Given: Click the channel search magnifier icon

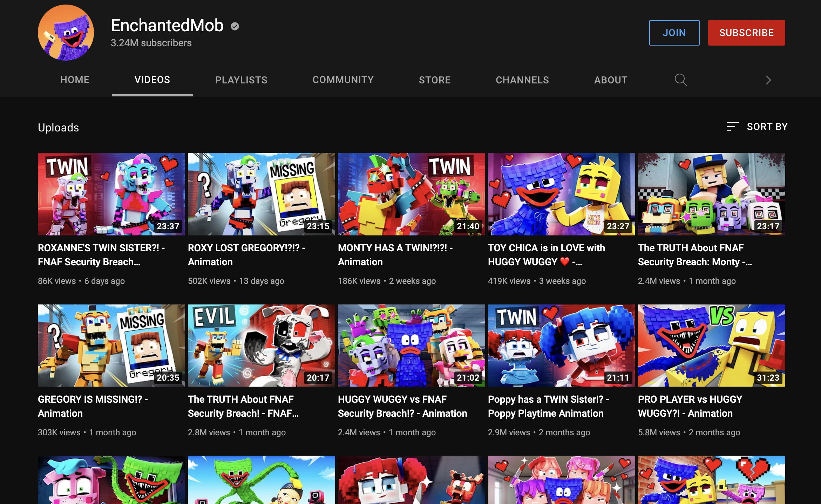Looking at the screenshot, I should [680, 80].
